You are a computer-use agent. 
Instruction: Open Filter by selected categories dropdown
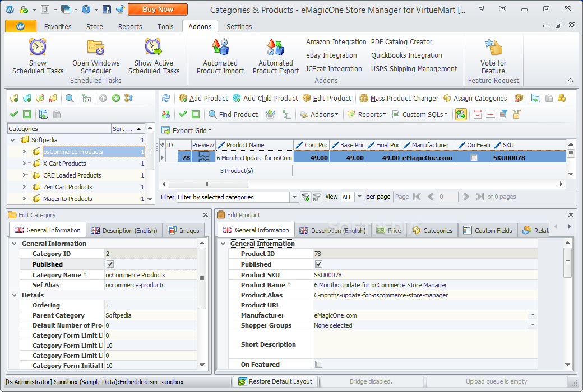tap(294, 197)
